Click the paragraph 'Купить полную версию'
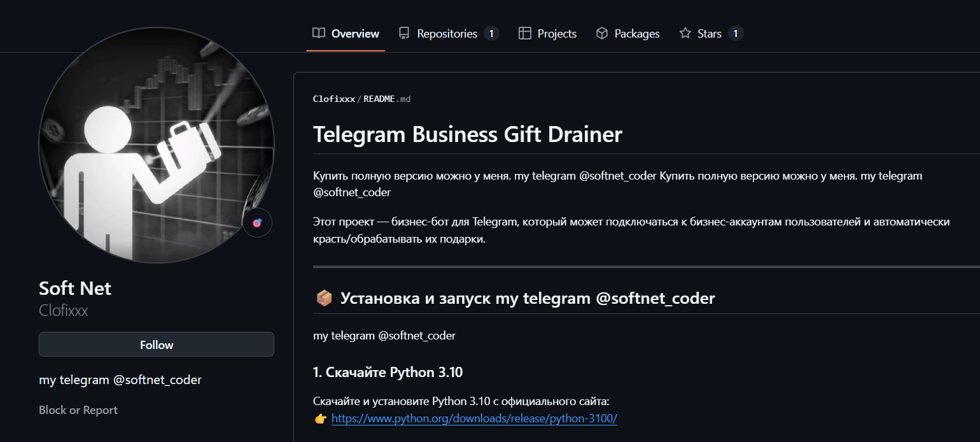Screen dimensions: 980x442 tap(617, 183)
